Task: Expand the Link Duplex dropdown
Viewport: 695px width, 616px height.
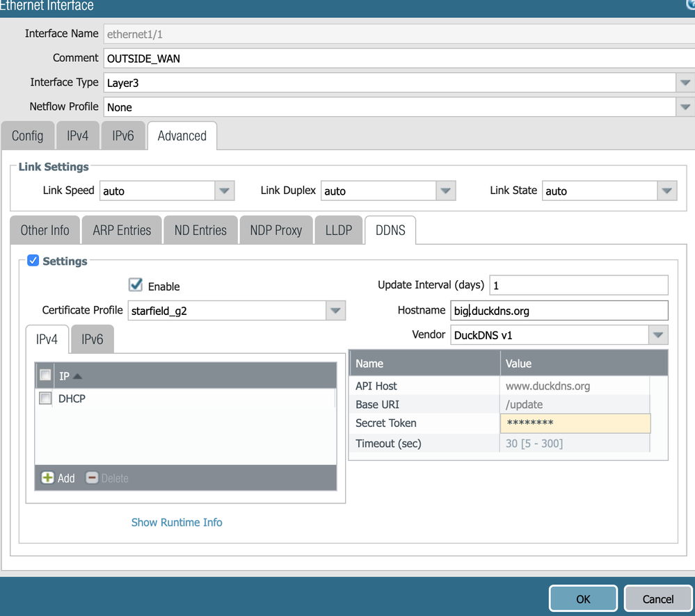Action: (445, 191)
